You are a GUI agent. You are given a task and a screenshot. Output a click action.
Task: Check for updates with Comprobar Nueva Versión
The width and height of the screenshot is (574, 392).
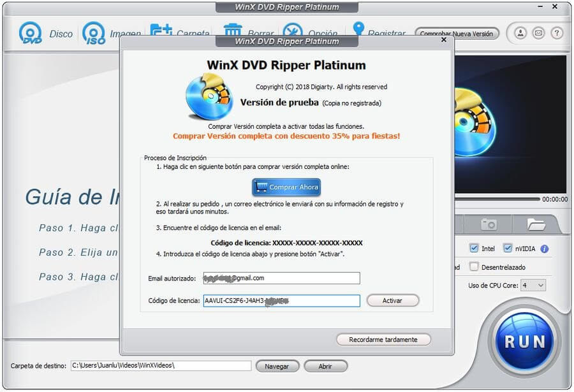point(457,34)
